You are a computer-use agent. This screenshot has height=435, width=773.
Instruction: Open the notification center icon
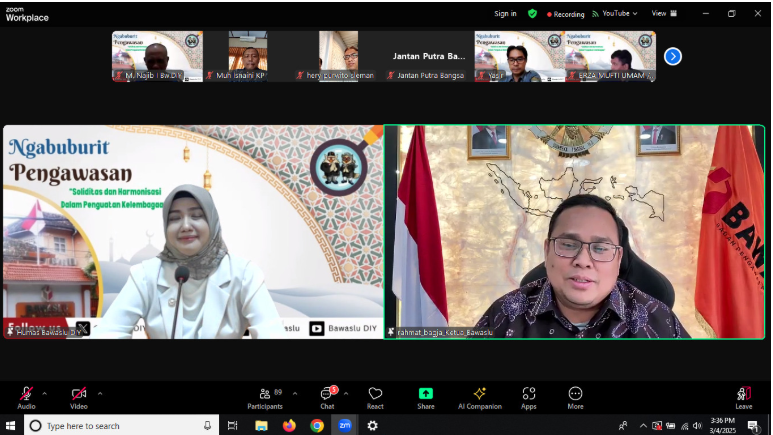coord(753,426)
